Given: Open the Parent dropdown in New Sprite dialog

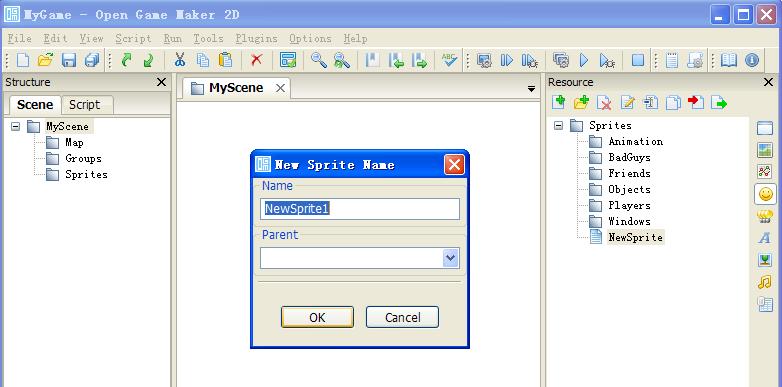Looking at the screenshot, I should point(450,258).
